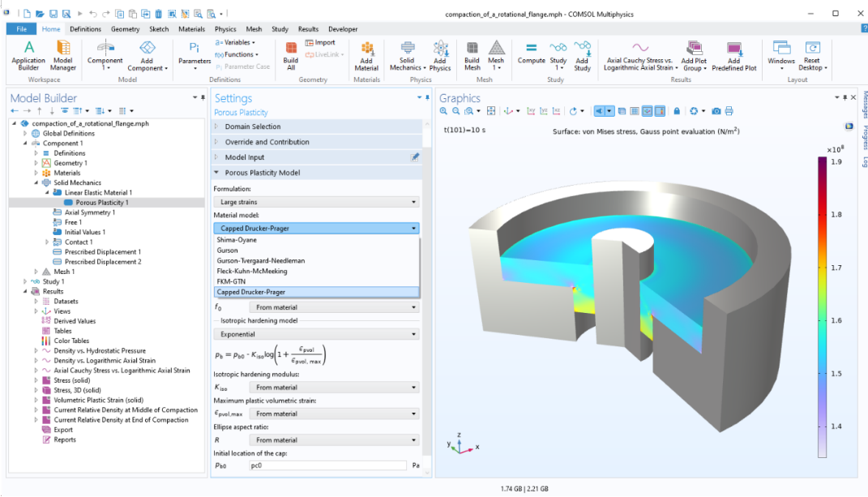
Task: Choose FKM-GTN from material model list
Action: (x=317, y=281)
